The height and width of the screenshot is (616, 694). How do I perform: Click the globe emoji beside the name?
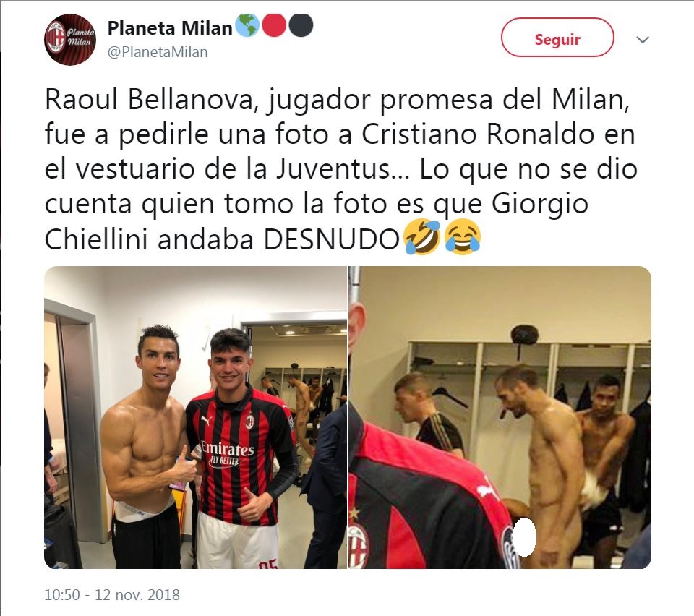click(x=247, y=26)
